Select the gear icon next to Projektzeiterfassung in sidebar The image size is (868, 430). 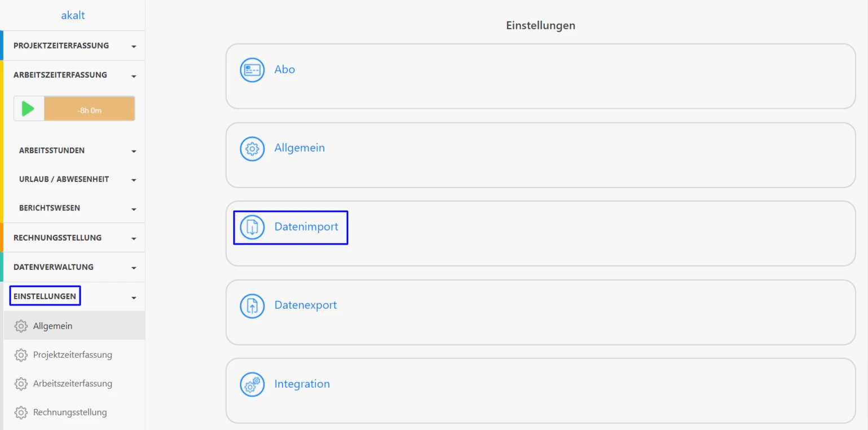tap(21, 354)
